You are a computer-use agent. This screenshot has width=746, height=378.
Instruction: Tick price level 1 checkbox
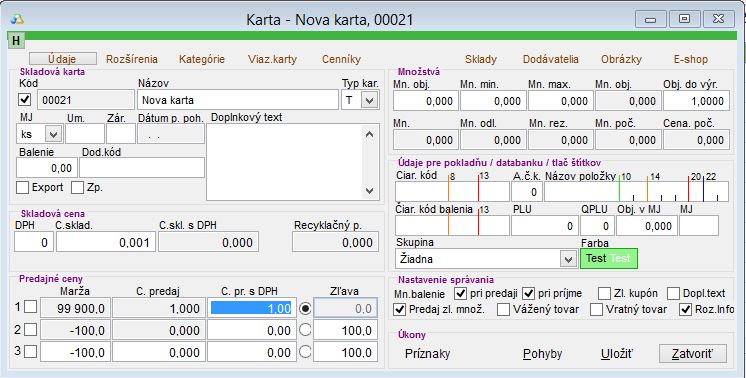coord(30,307)
